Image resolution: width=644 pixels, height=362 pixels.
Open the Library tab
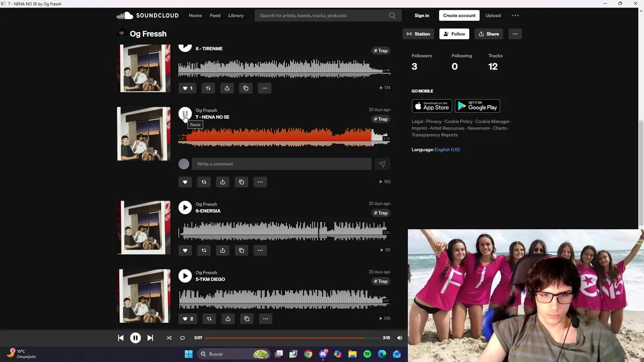pos(236,16)
